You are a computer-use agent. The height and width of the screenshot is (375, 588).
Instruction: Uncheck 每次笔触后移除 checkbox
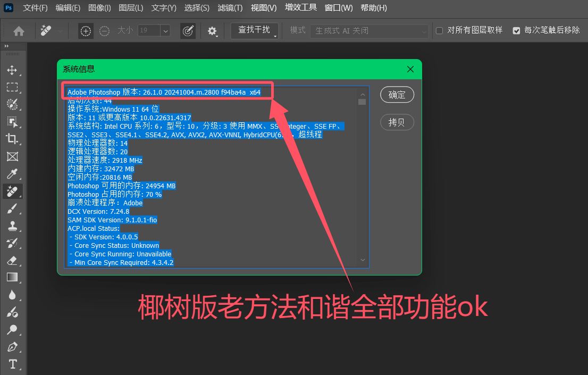(516, 31)
